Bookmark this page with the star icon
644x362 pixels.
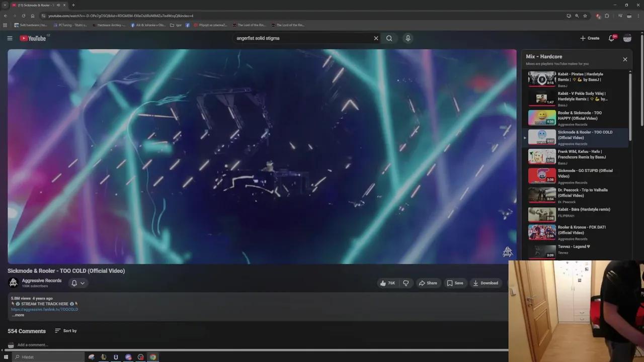tap(585, 16)
